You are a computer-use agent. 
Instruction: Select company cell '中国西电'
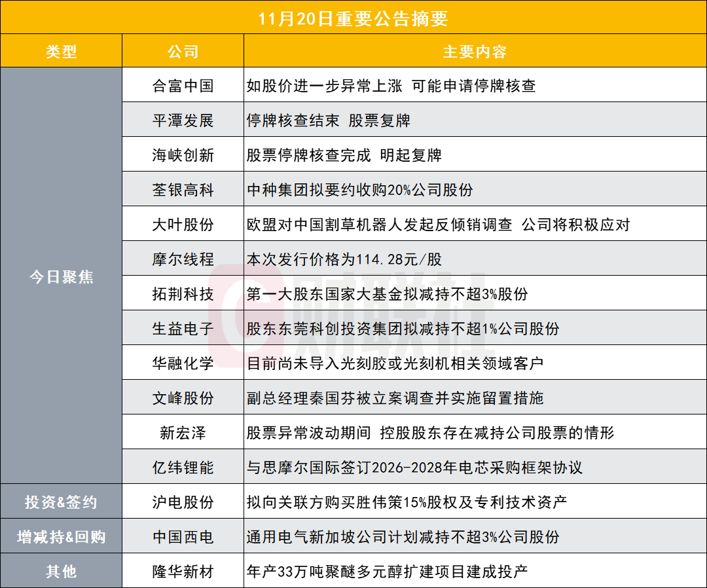tap(183, 536)
